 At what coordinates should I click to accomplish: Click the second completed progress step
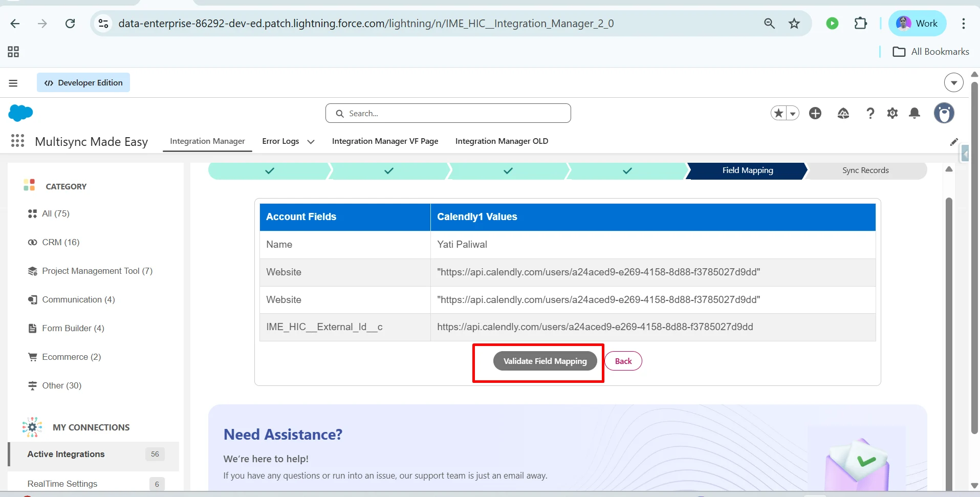point(389,170)
